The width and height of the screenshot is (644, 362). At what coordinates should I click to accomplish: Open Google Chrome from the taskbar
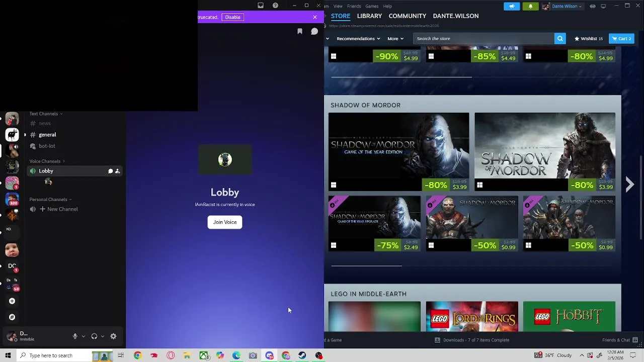click(x=137, y=355)
